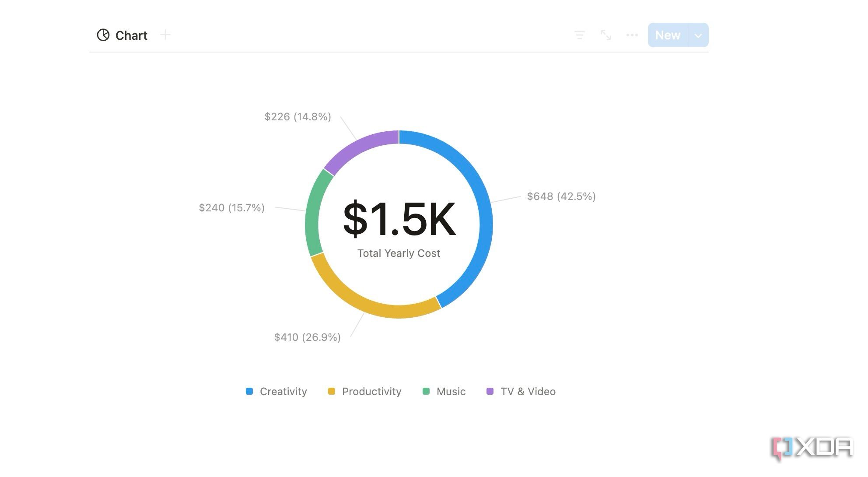Screen dimensions: 868x477
Task: Click the $648 (42.5%) data label
Action: (561, 196)
